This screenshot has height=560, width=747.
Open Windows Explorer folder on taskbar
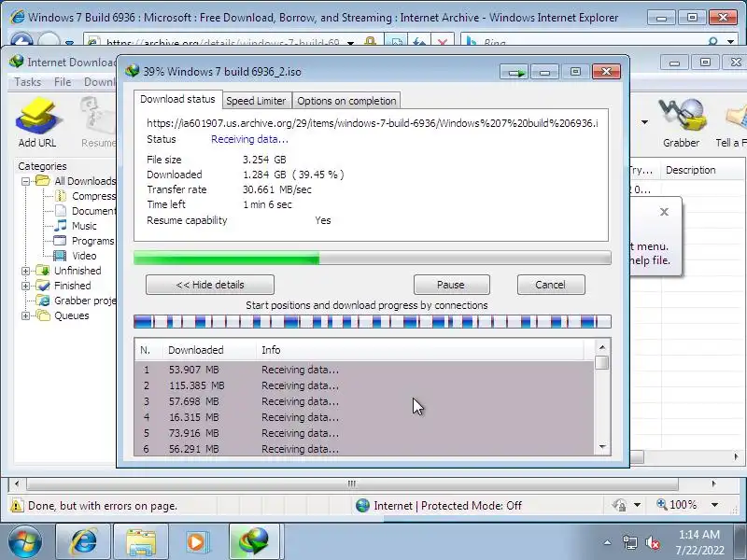[141, 542]
